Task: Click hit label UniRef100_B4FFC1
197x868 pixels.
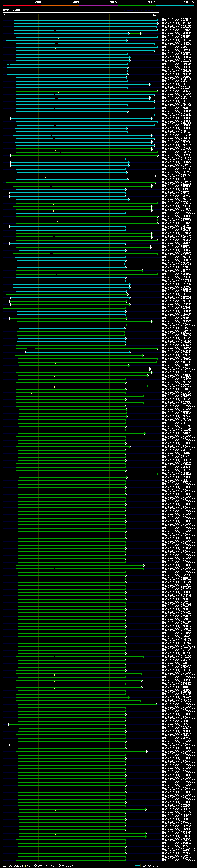Action: (177, 247)
